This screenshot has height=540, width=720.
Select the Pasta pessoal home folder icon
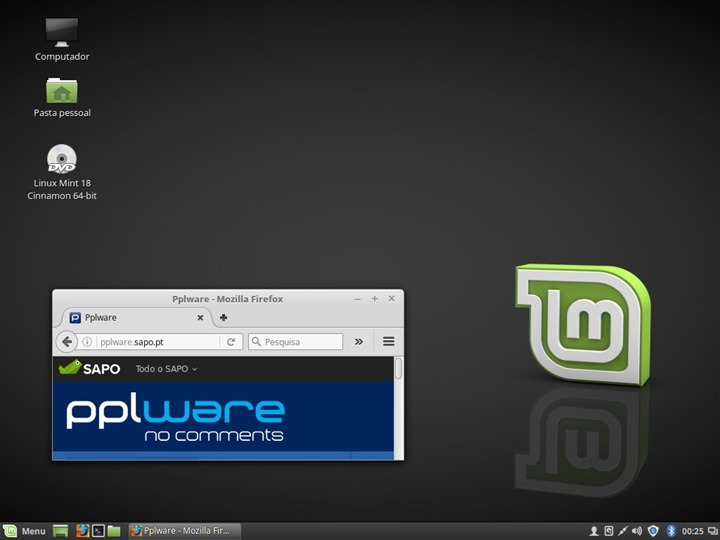62,97
